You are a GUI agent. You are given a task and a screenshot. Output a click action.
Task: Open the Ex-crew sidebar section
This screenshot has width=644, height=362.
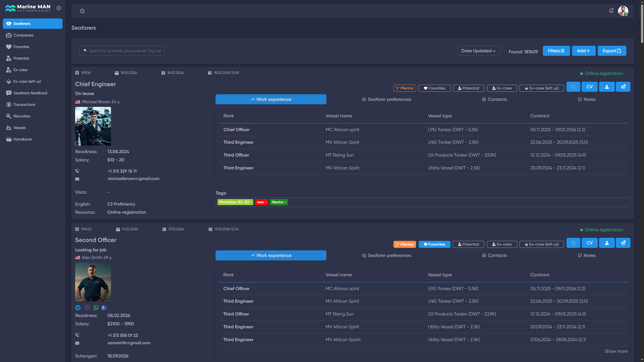click(x=33, y=70)
